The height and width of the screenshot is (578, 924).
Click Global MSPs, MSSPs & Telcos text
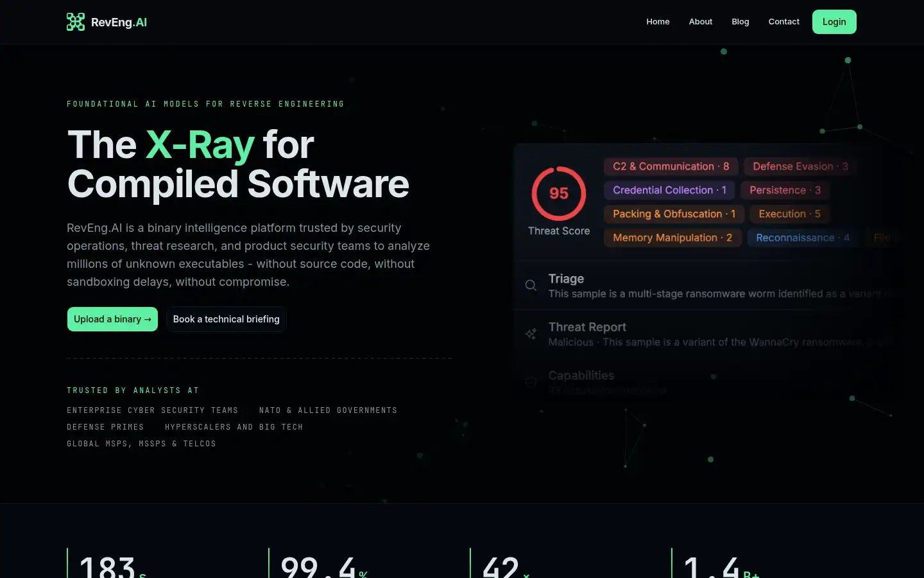click(141, 444)
